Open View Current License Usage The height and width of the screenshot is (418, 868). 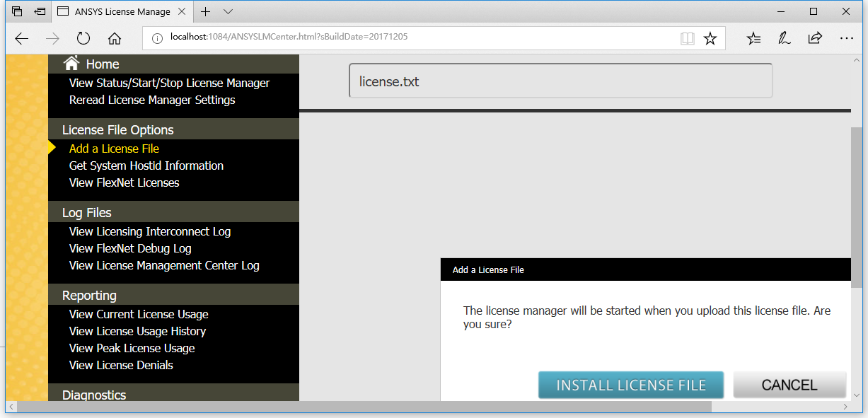click(x=139, y=314)
